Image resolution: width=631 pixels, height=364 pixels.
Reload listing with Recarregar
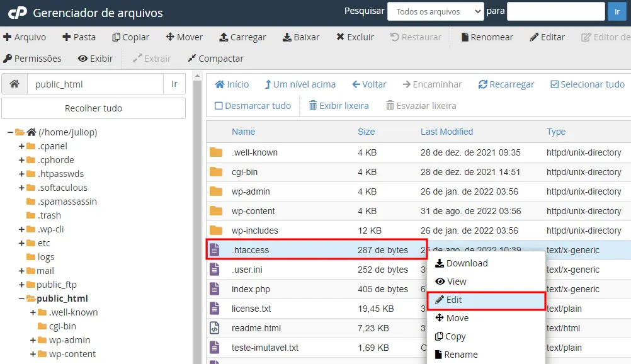pyautogui.click(x=506, y=84)
